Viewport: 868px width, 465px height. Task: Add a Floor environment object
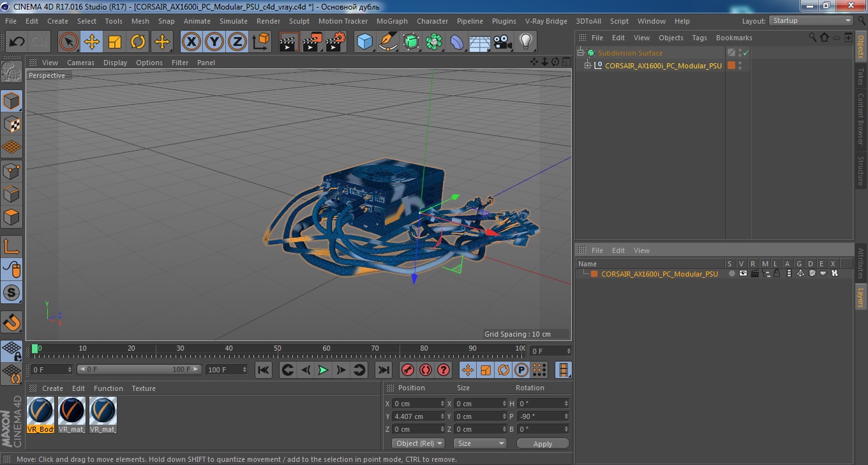[480, 42]
